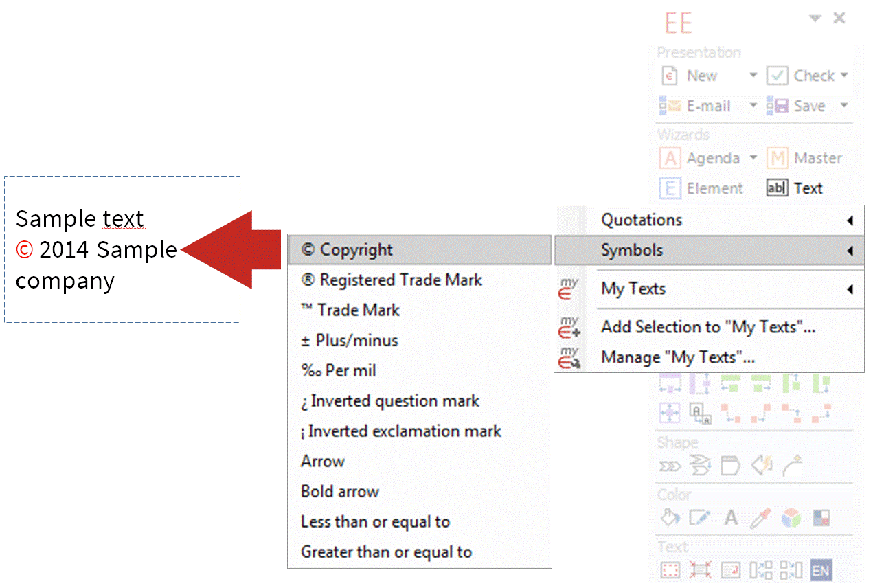Viewport: 873px width, 588px height.
Task: Expand the My Texts submenu arrow
Action: click(850, 289)
